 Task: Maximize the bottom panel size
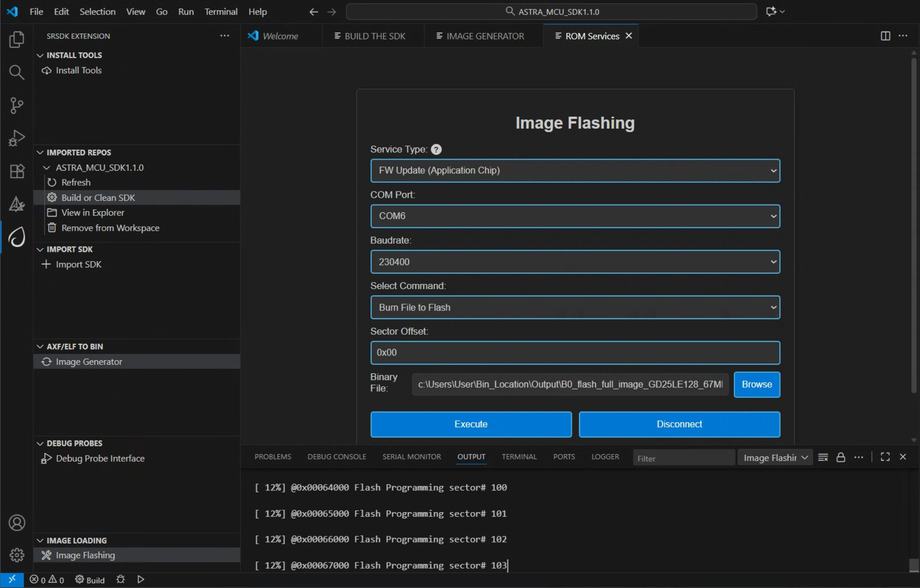tap(885, 457)
